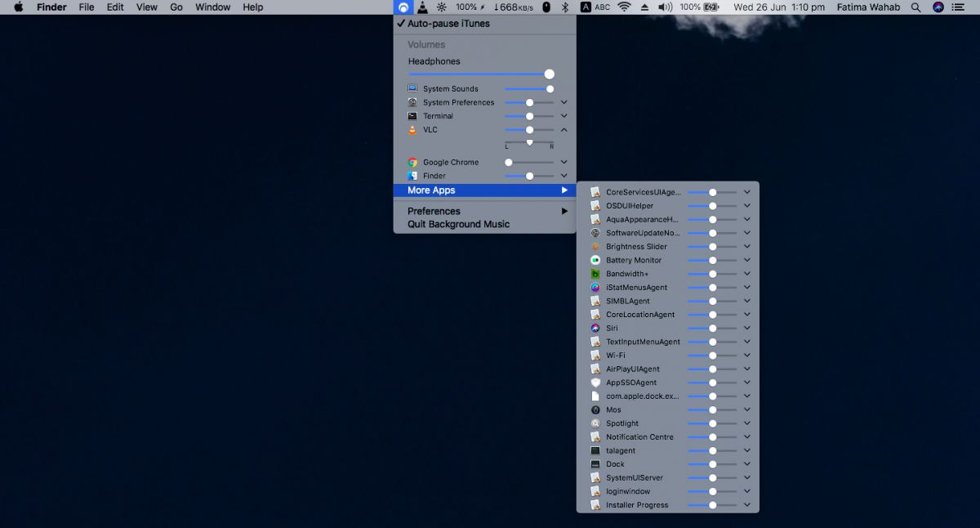This screenshot has width=980, height=528.
Task: Adjust the Headphones volume slider
Action: tap(482, 74)
